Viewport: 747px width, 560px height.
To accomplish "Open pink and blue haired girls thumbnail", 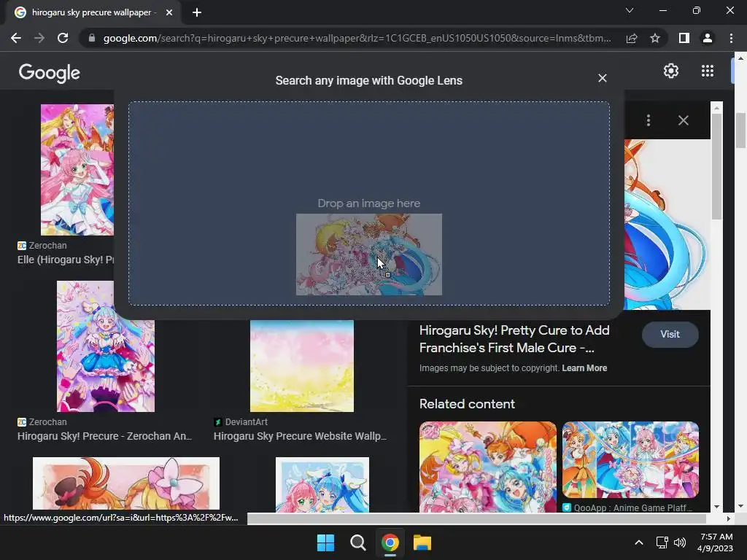I will coord(322,485).
